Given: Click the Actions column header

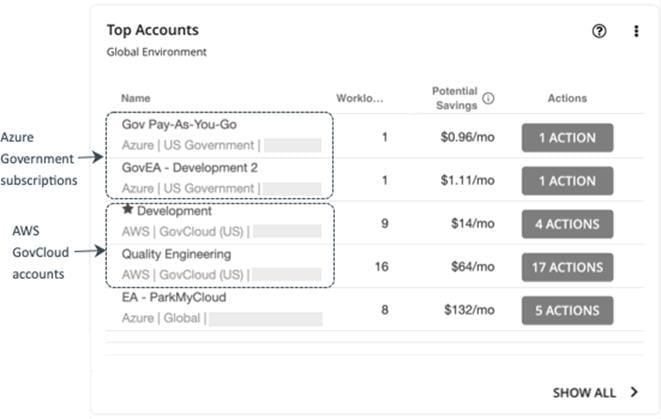Looking at the screenshot, I should [567, 98].
